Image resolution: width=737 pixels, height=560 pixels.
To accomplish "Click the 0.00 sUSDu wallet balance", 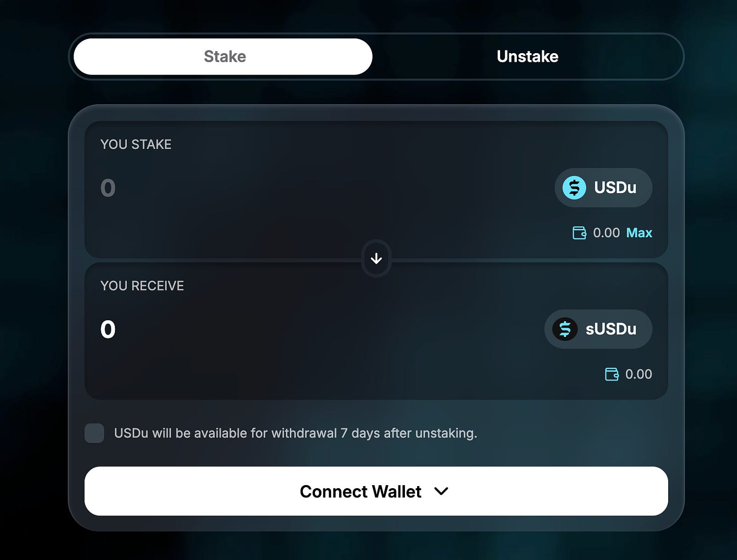I will [638, 374].
